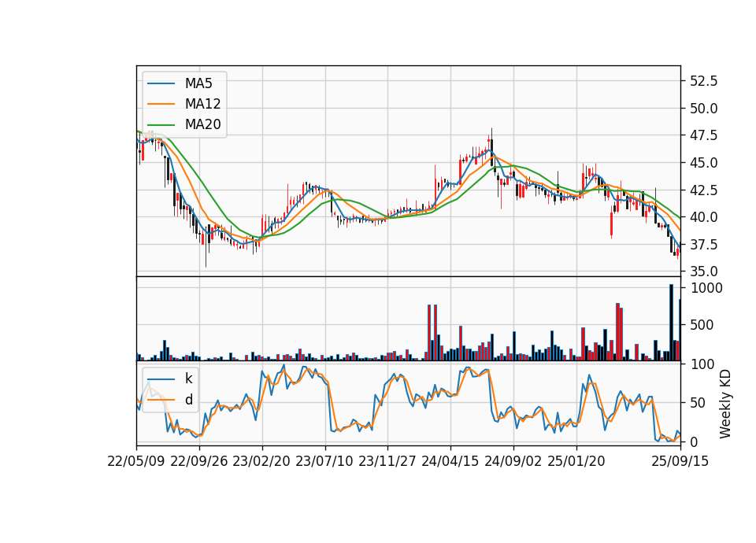Click the 500 volume axis value

coord(702,325)
